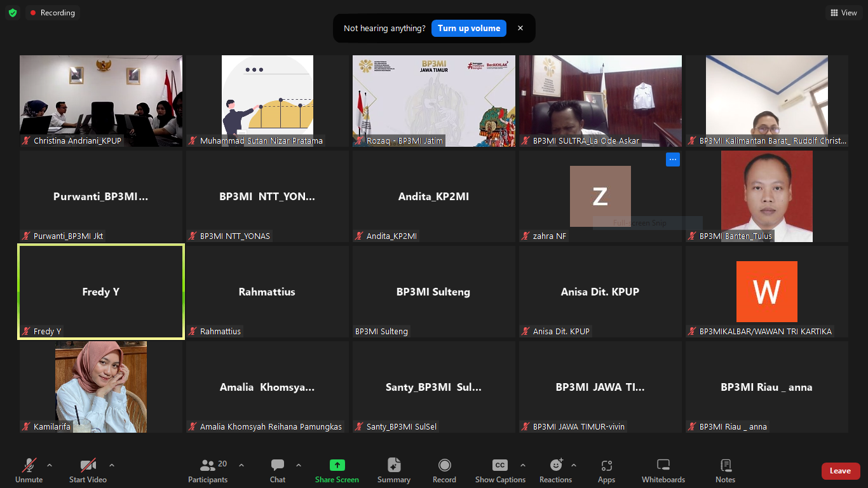Expand the arrow beside Participants
The width and height of the screenshot is (868, 488).
tap(241, 465)
